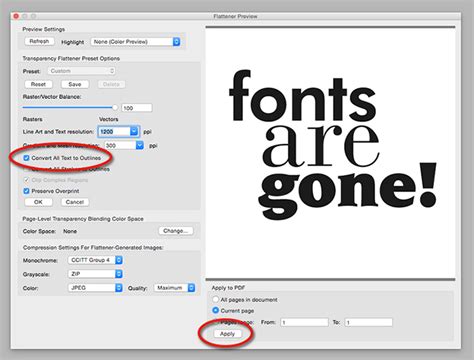
Task: Click the Raster/Vector Balance value field
Action: 137,108
